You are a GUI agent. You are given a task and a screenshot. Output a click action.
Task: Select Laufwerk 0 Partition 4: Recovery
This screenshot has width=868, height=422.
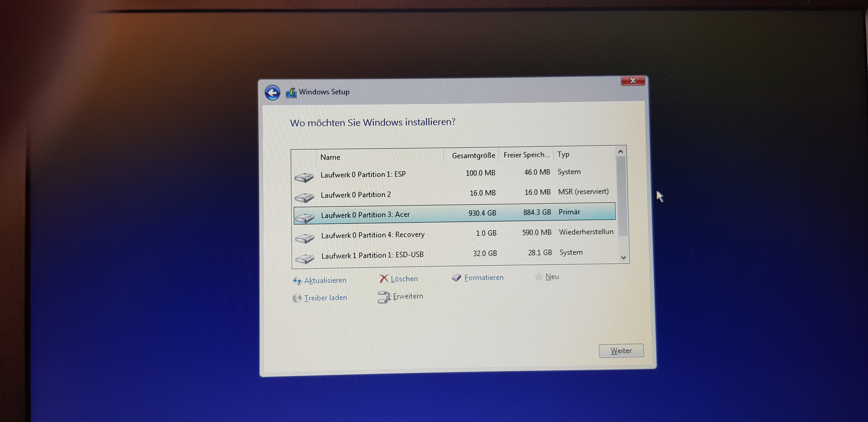(455, 234)
